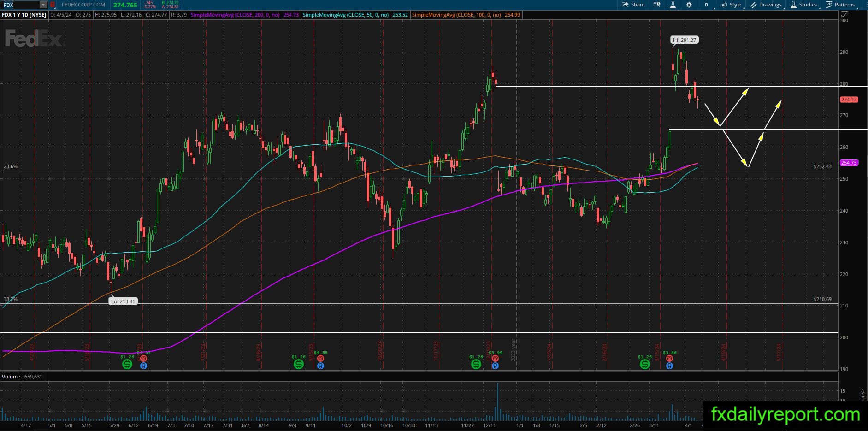Click the green dividend icon near 9/4

pos(299,364)
